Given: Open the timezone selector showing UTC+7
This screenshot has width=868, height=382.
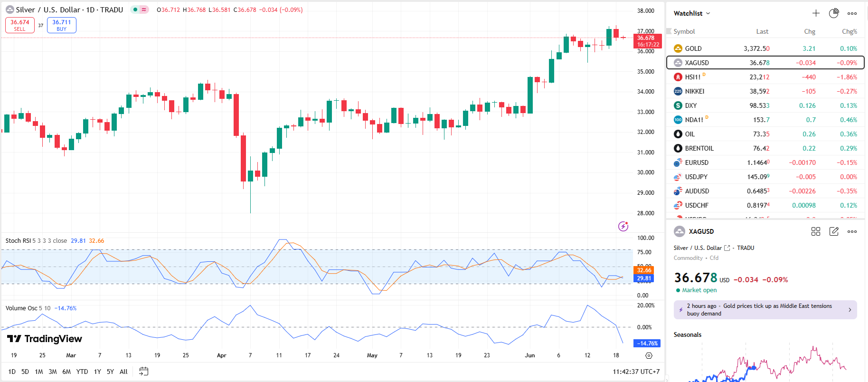Looking at the screenshot, I should pyautogui.click(x=636, y=372).
